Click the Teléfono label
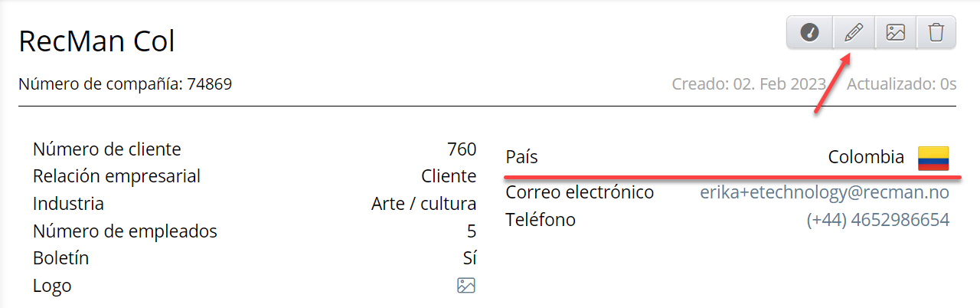Image resolution: width=980 pixels, height=308 pixels. [x=541, y=221]
